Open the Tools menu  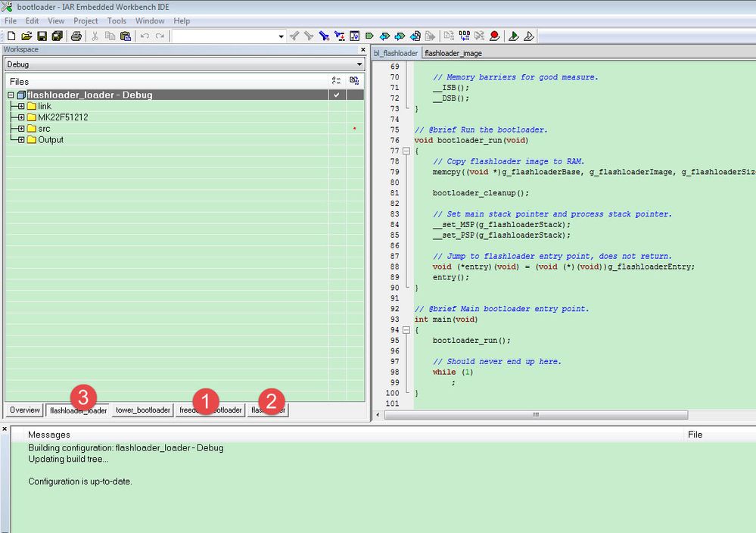click(x=117, y=20)
